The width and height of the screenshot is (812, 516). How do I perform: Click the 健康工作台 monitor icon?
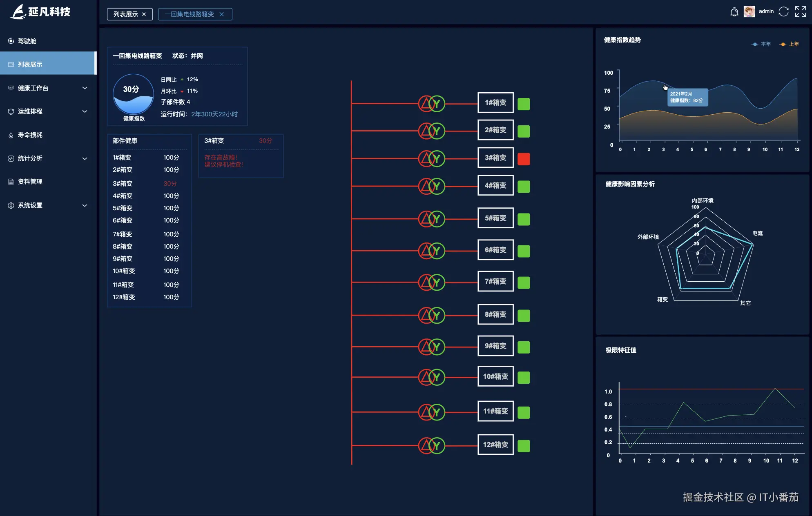[x=11, y=88]
